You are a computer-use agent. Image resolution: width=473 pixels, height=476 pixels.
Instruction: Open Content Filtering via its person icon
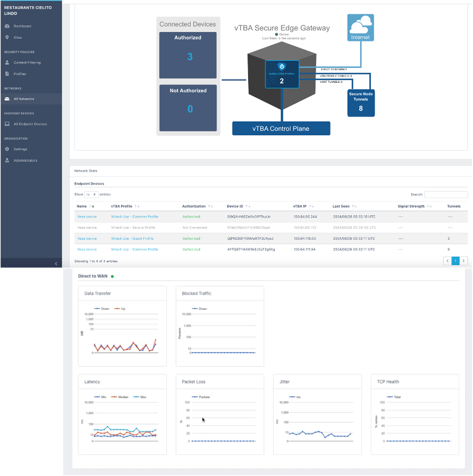tap(7, 62)
